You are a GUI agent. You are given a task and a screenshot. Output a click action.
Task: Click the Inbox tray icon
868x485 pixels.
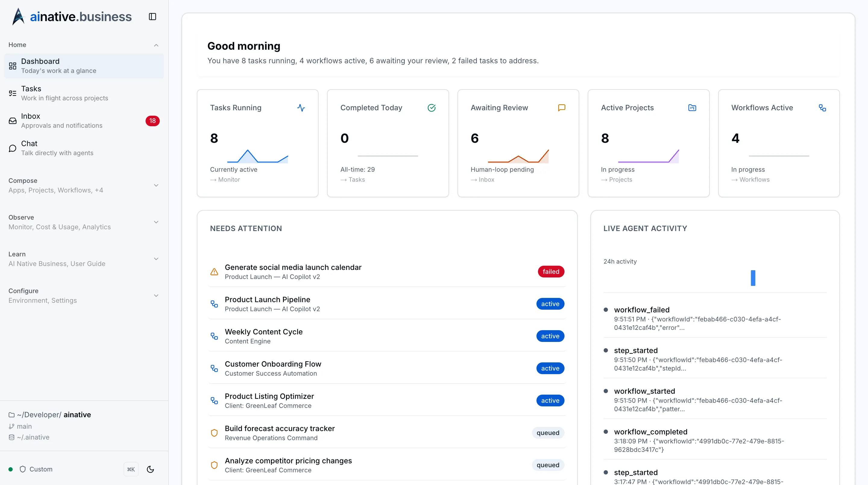(12, 120)
